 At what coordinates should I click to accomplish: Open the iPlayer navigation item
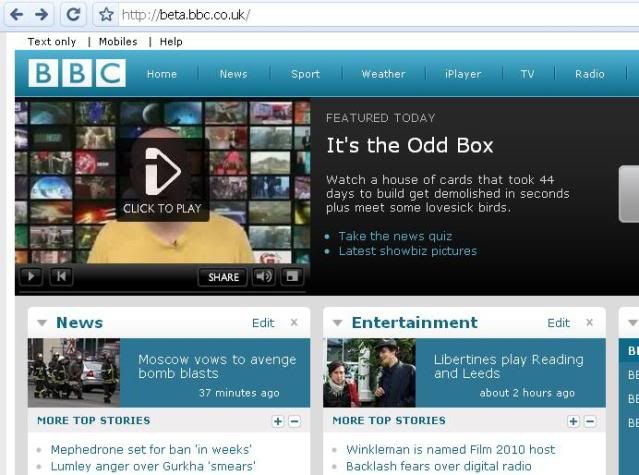[x=463, y=74]
